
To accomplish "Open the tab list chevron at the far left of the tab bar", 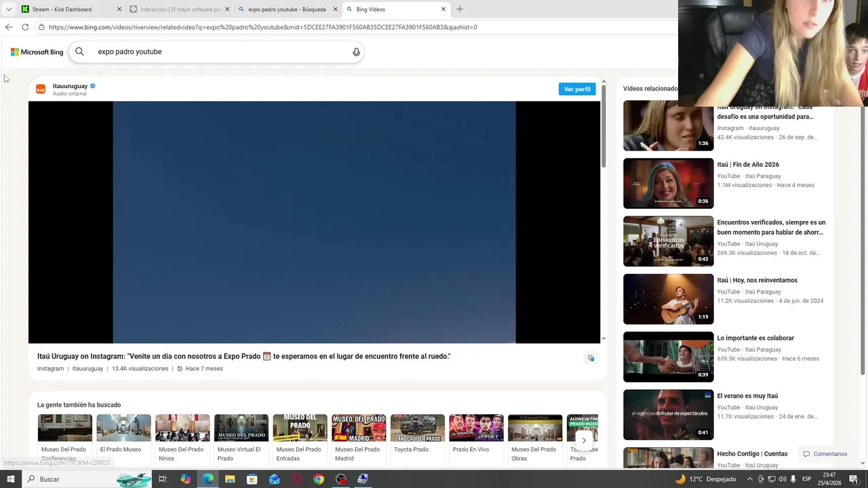I will point(9,9).
